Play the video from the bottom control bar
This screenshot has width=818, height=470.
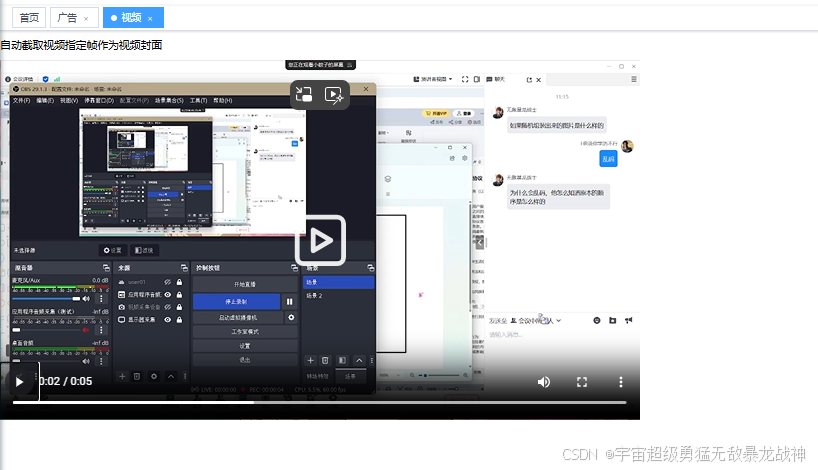coord(19,382)
